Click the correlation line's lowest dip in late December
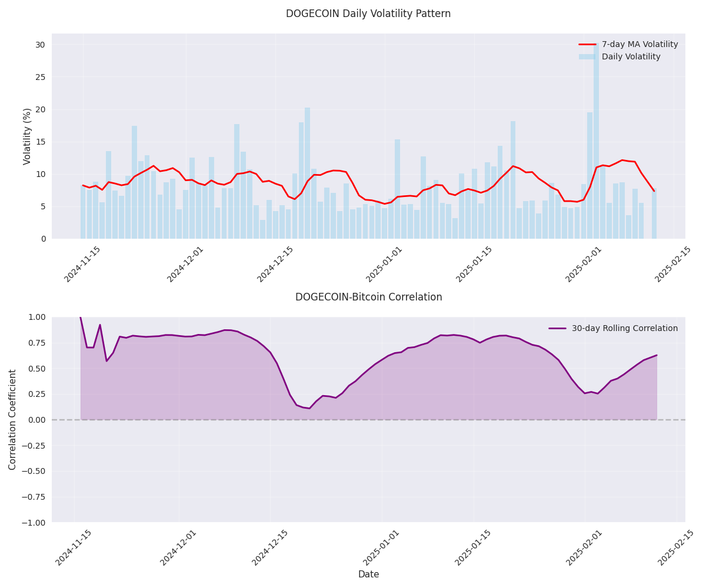Screen dimensions: 706x588 309,408
